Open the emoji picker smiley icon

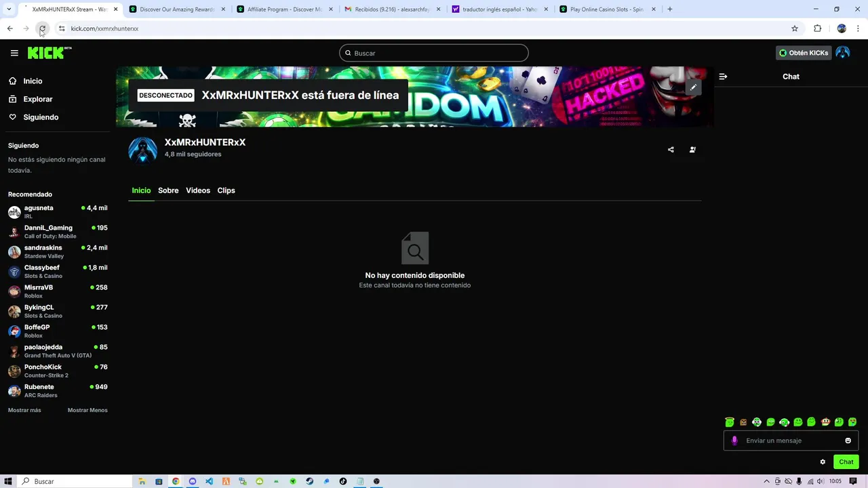click(848, 441)
